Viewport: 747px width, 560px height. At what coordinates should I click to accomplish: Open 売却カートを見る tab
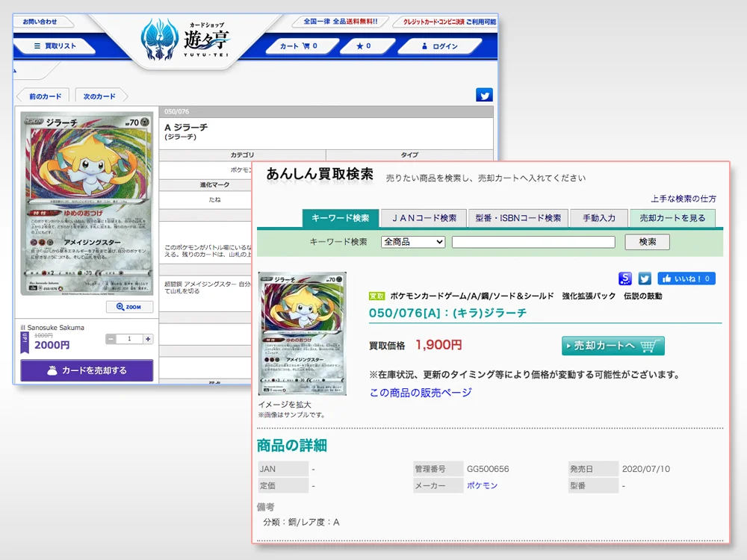[672, 218]
